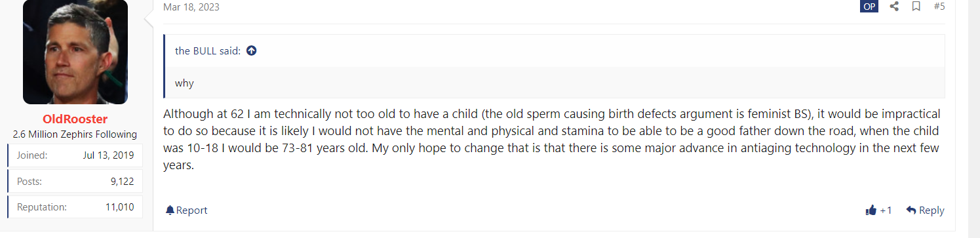Click "the BULL said:" quote header
This screenshot has height=238, width=980.
(x=208, y=51)
